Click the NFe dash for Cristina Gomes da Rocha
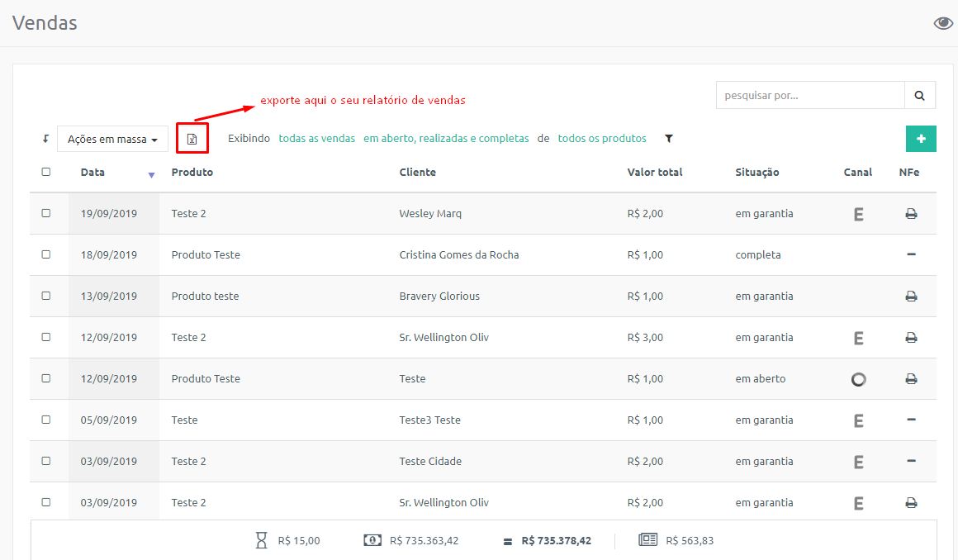This screenshot has width=958, height=560. point(911,254)
